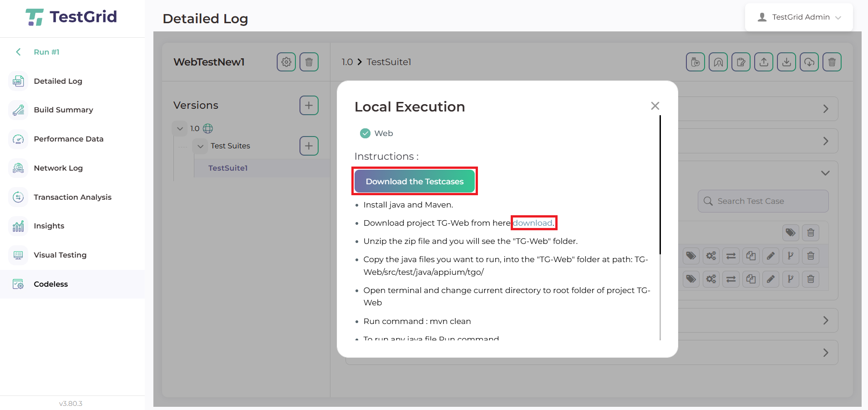Click the branch icon in the first test case row
The width and height of the screenshot is (868, 410).
click(x=791, y=256)
